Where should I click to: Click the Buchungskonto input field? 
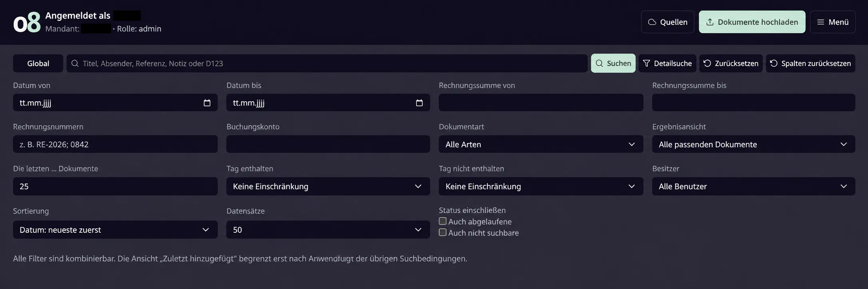click(x=328, y=144)
